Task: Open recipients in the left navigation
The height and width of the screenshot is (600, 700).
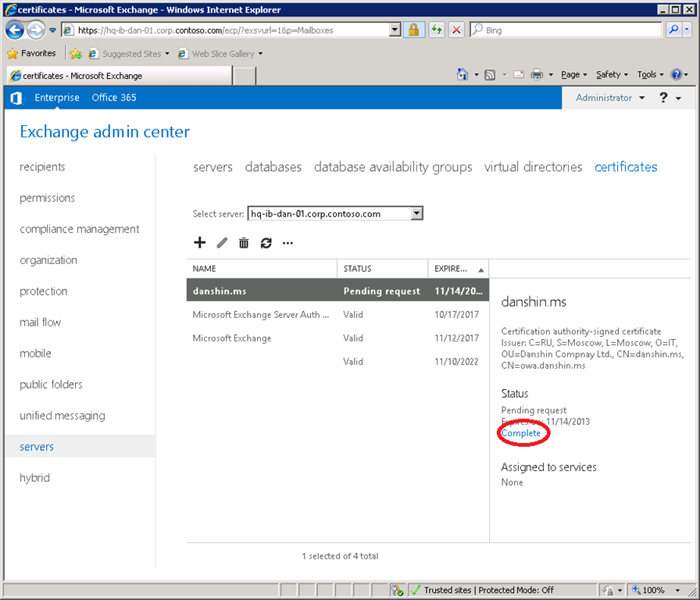Action: (x=42, y=167)
